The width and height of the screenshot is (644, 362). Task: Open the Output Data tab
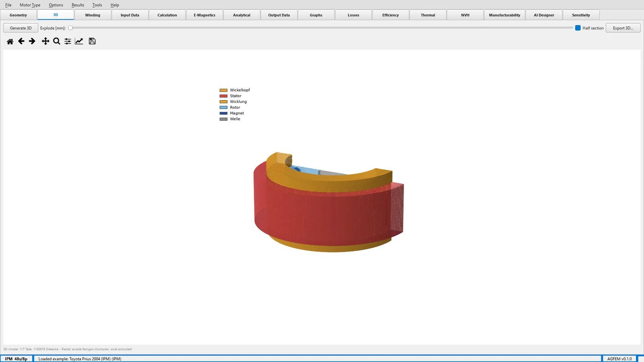(279, 15)
